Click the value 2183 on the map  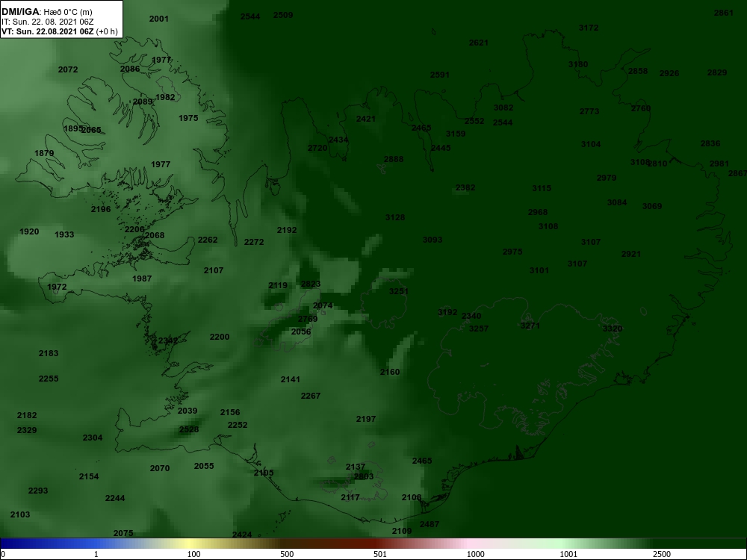(49, 353)
